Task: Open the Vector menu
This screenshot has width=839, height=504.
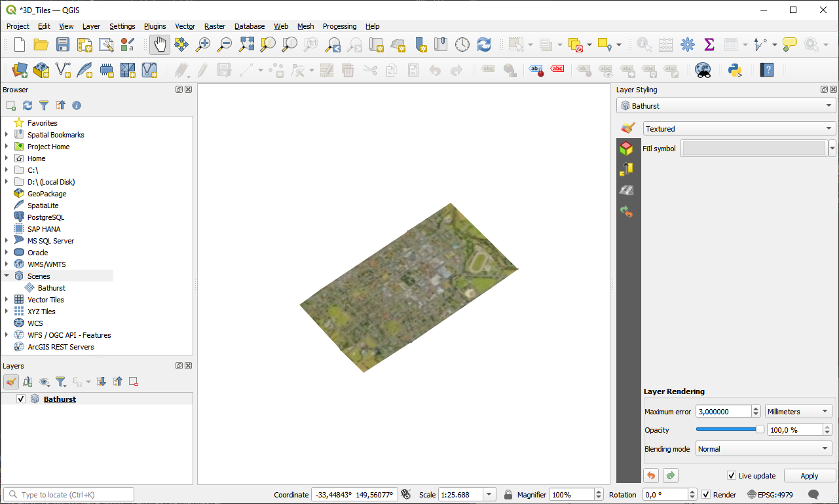Action: coord(185,26)
